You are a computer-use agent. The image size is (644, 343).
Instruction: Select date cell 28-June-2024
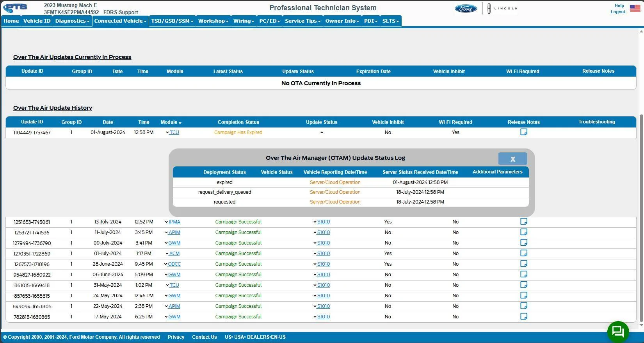click(x=108, y=264)
